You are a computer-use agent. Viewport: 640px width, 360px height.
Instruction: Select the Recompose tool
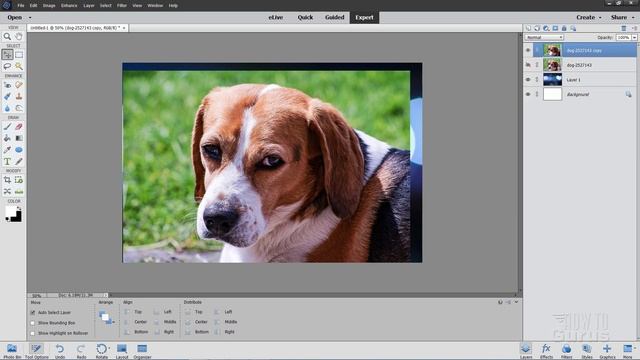coord(19,180)
